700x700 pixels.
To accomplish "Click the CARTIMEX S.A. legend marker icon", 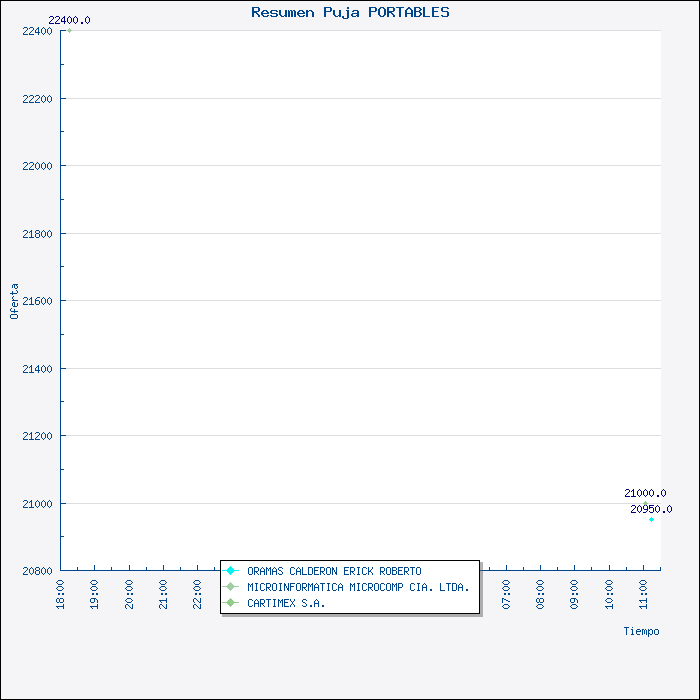I will point(231,603).
